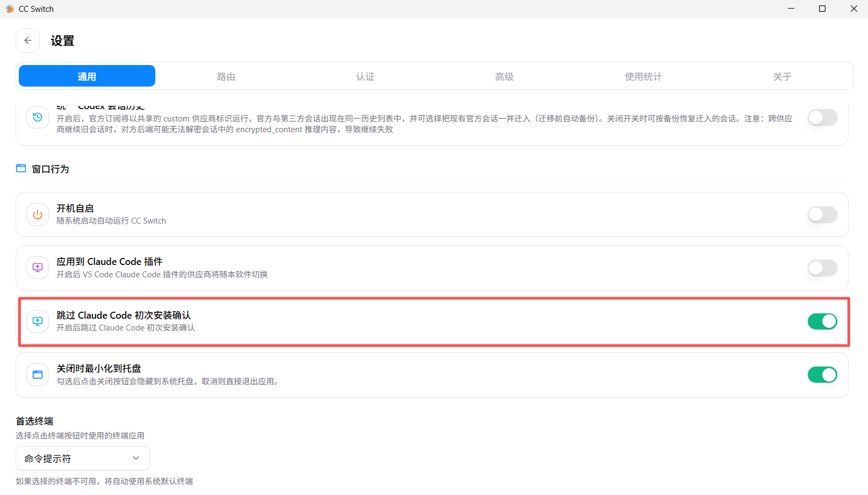The height and width of the screenshot is (495, 868).
Task: Switch to the 关于 tab
Action: pos(782,76)
